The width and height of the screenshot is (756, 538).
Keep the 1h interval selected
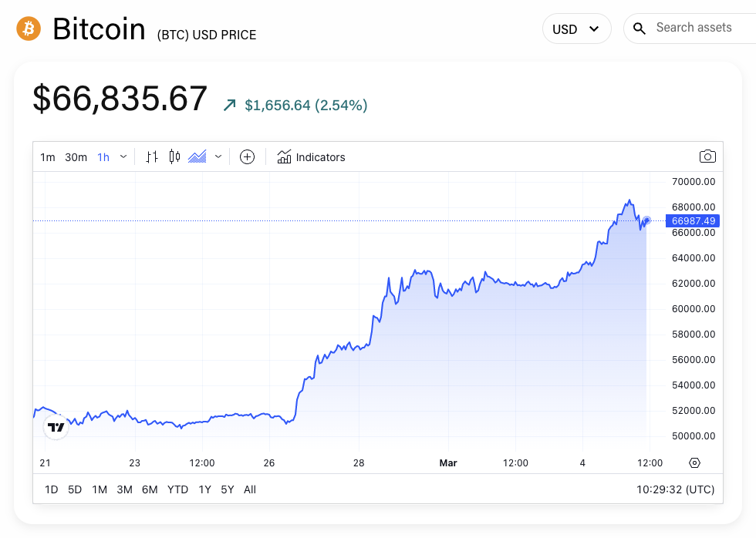[103, 156]
